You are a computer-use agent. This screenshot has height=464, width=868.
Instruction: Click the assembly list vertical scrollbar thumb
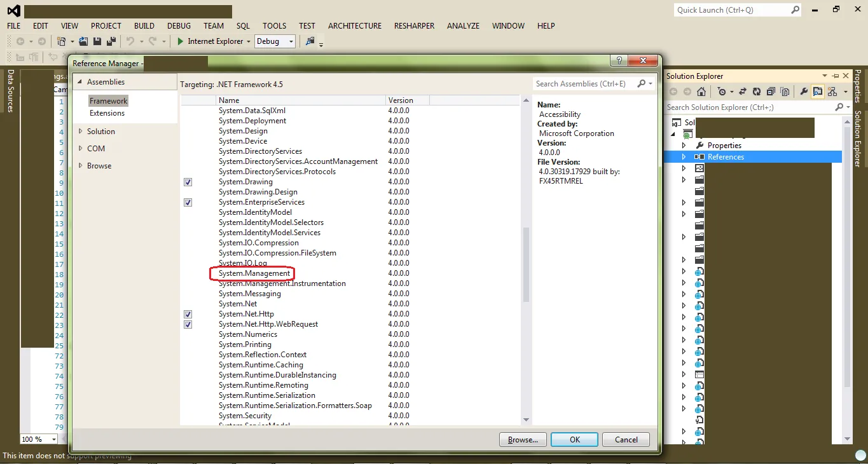(x=526, y=264)
